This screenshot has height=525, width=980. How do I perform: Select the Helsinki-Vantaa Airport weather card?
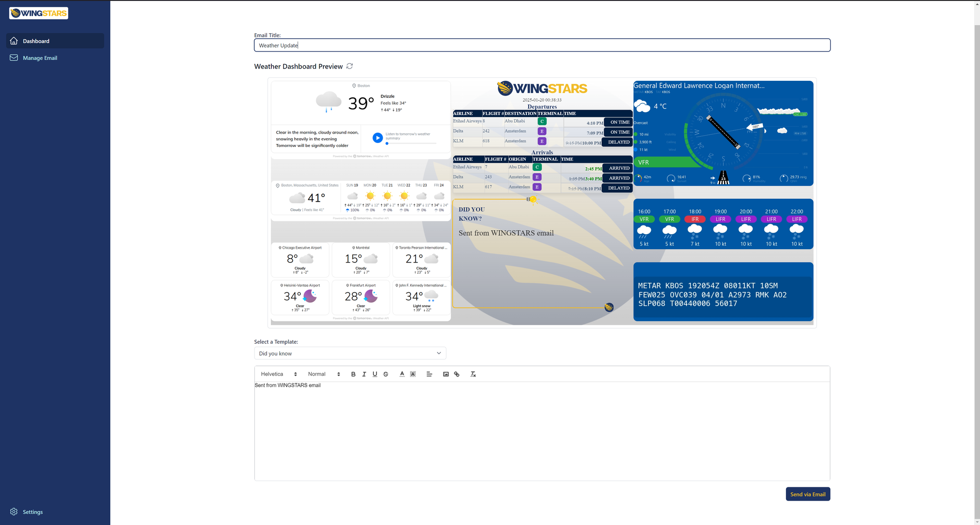coord(300,297)
